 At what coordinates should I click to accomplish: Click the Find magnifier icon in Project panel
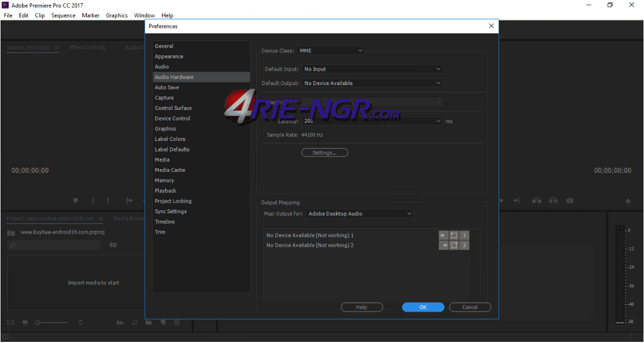click(x=134, y=323)
